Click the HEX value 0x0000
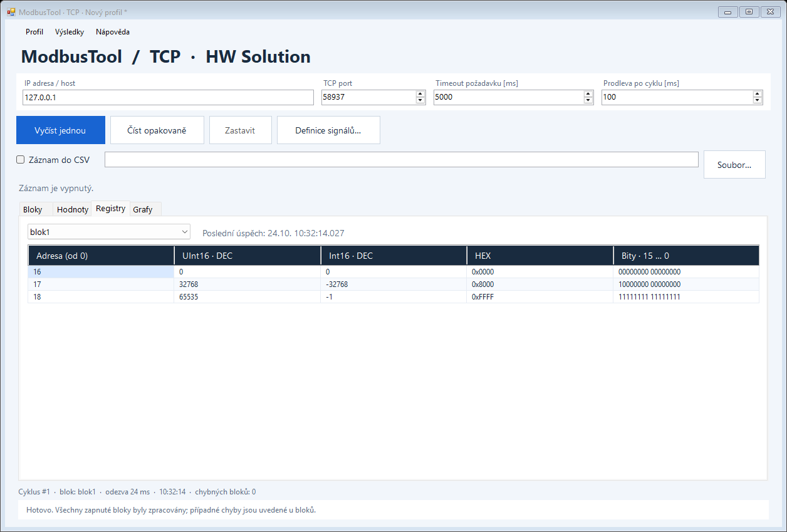 (540, 272)
